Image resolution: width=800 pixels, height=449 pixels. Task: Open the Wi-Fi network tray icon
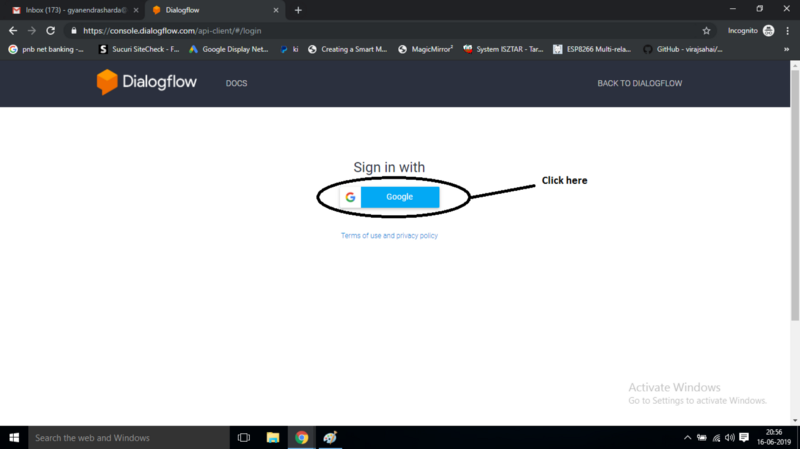[x=716, y=438]
